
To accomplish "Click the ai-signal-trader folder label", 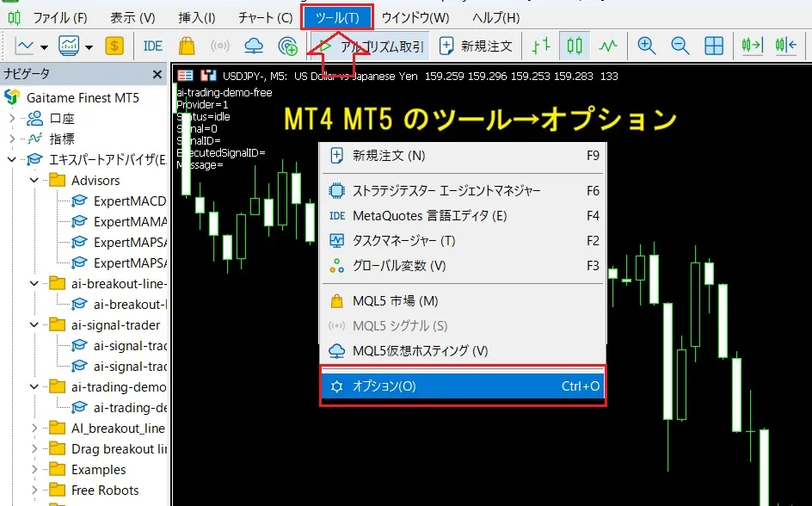I will [x=116, y=325].
